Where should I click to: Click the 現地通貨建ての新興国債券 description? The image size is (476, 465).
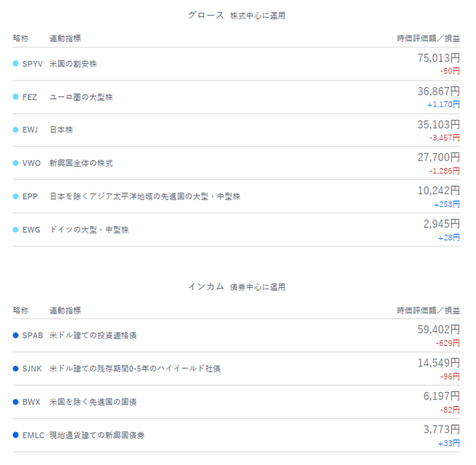click(97, 435)
